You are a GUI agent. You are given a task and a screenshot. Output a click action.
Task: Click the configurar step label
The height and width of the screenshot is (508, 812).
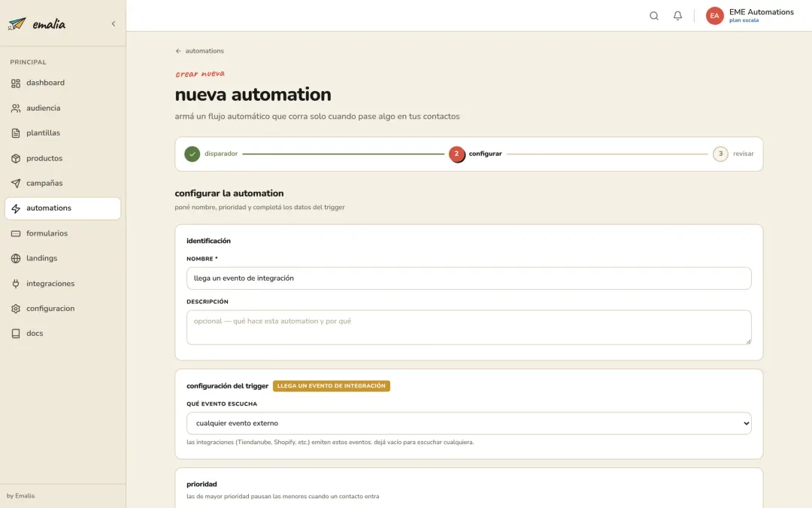pyautogui.click(x=485, y=154)
